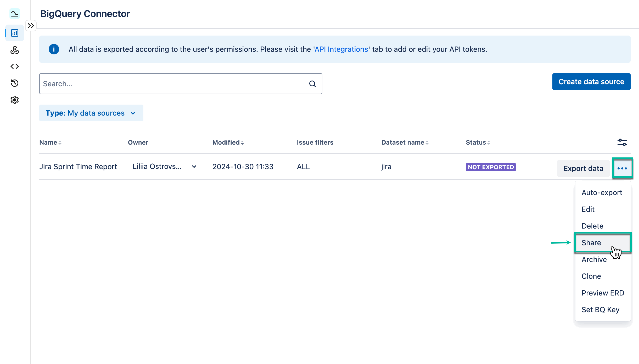Expand the collapsed sidebar with the double-chevron
The image size is (639, 364).
pyautogui.click(x=31, y=25)
